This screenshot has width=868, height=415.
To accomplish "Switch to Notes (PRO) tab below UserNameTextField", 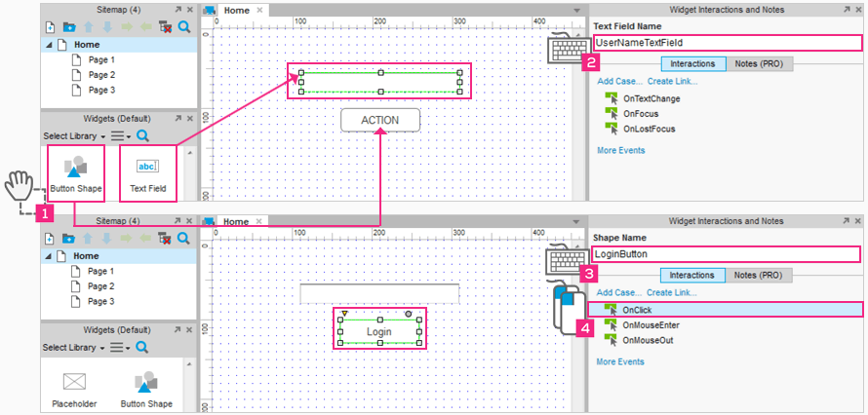I will 759,64.
